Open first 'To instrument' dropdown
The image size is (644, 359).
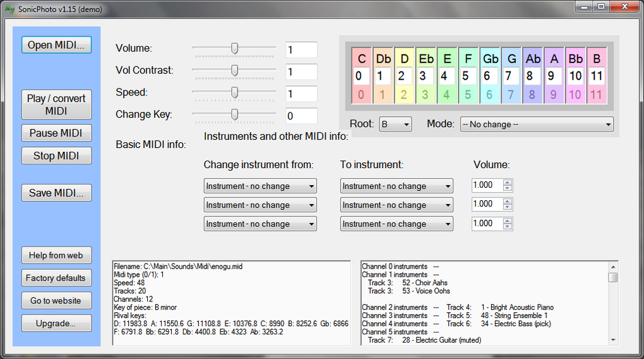click(x=397, y=186)
